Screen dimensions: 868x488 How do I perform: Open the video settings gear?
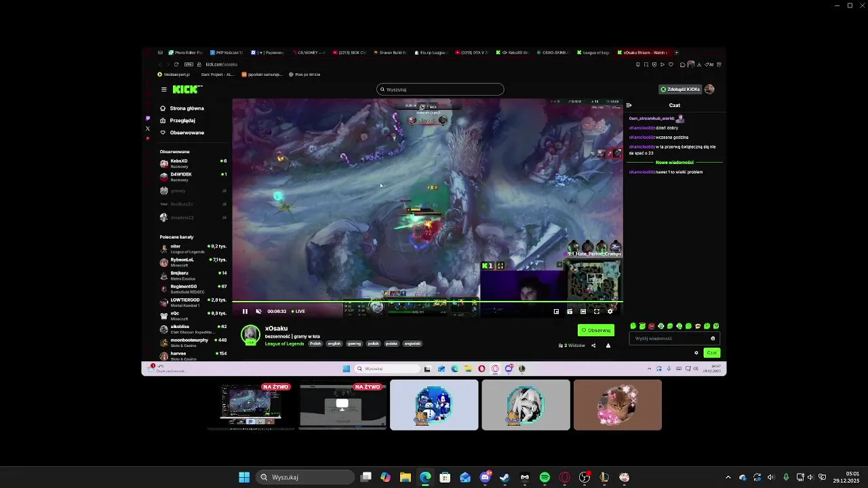(x=610, y=312)
